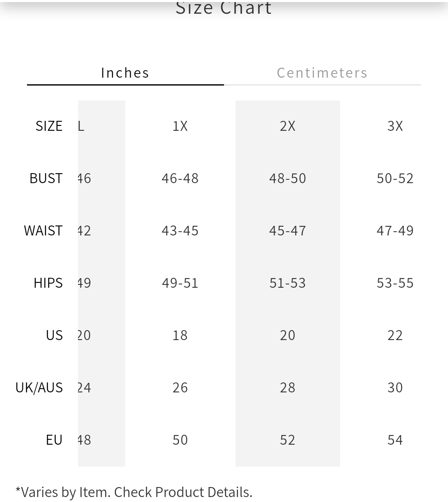The image size is (448, 502).
Task: Click the 1X waist value 43-45
Action: pos(180,230)
